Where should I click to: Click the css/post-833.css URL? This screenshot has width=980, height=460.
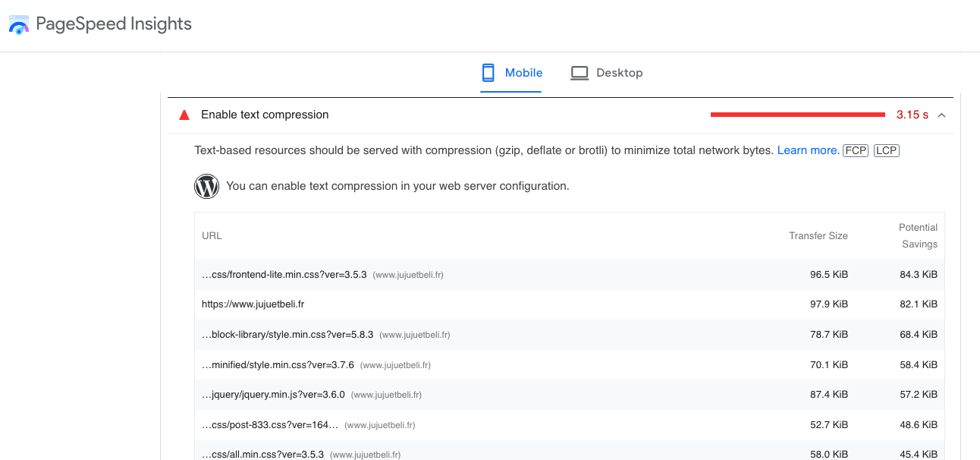[270, 425]
